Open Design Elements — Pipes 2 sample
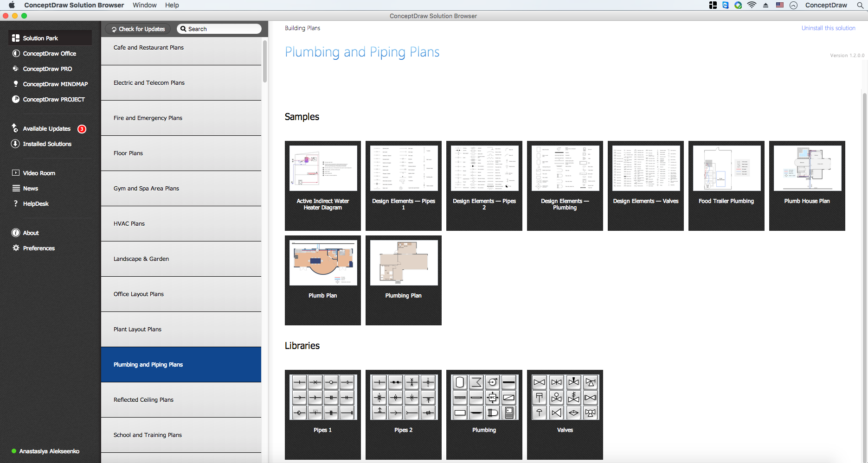 pos(484,186)
